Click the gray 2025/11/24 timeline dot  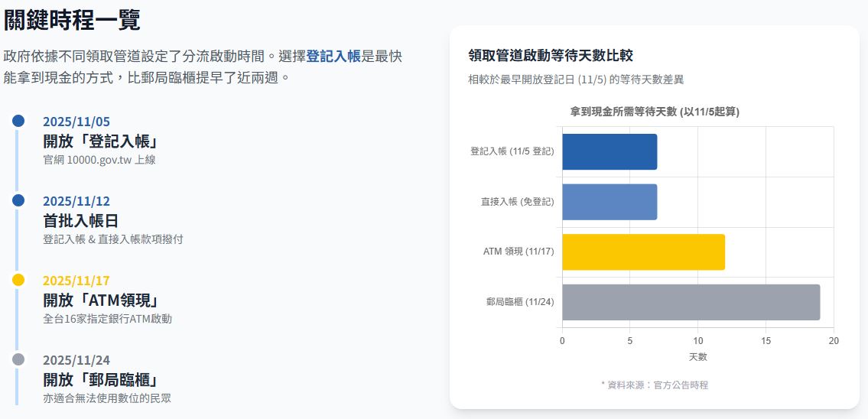tap(18, 359)
